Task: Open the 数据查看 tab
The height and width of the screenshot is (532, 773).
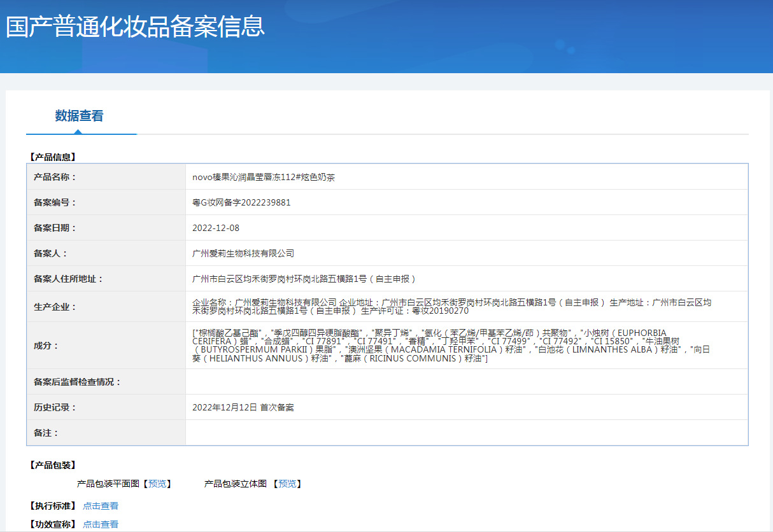Action: click(x=79, y=116)
